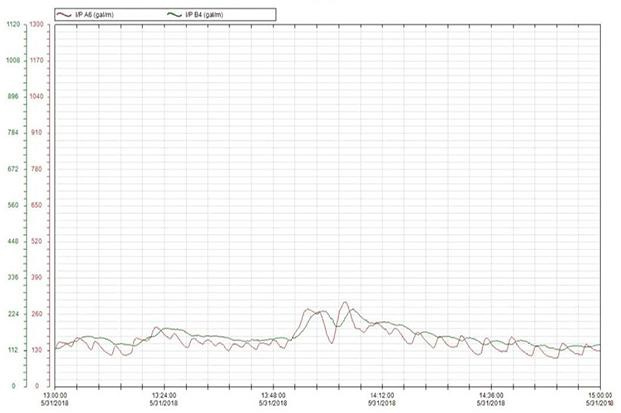
Task: Click the 1120 value on green axis
Action: [x=13, y=24]
